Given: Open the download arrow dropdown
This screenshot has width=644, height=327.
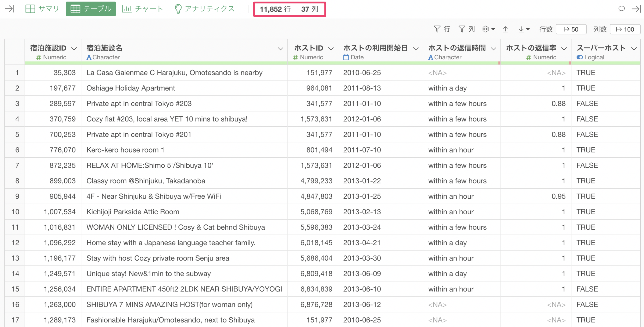Looking at the screenshot, I should pyautogui.click(x=524, y=29).
